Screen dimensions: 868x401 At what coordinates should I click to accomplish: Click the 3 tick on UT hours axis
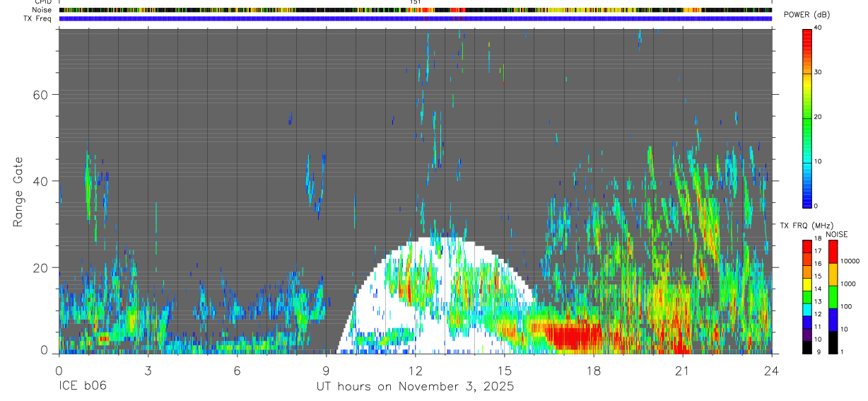[148, 370]
